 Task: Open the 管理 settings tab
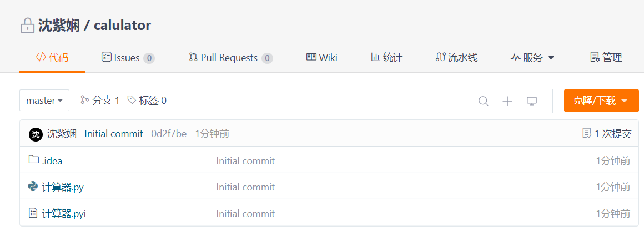coord(606,58)
